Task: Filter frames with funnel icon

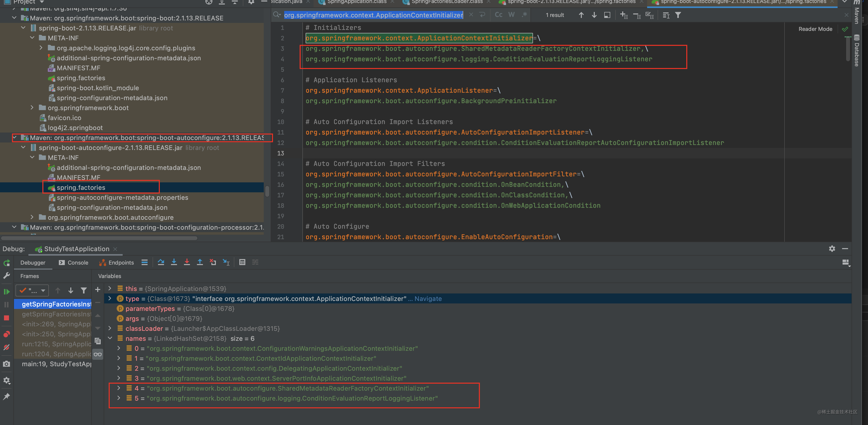Action: 84,290
